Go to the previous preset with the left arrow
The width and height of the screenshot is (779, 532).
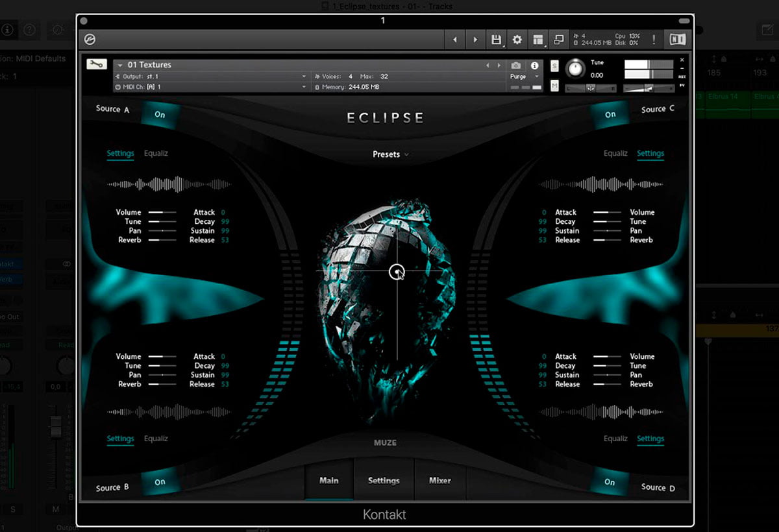[454, 40]
